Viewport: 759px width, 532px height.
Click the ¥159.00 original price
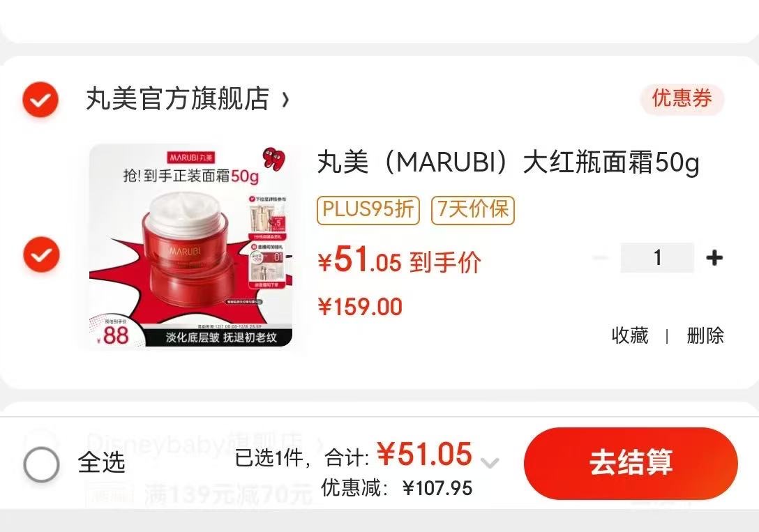[x=360, y=307]
